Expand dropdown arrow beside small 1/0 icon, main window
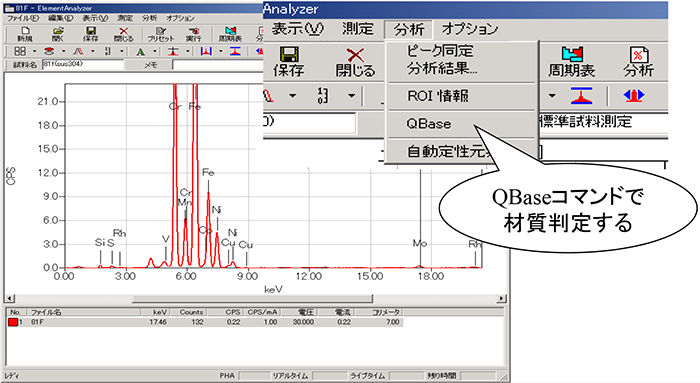Screen dimensions: 700x383 click(121, 51)
